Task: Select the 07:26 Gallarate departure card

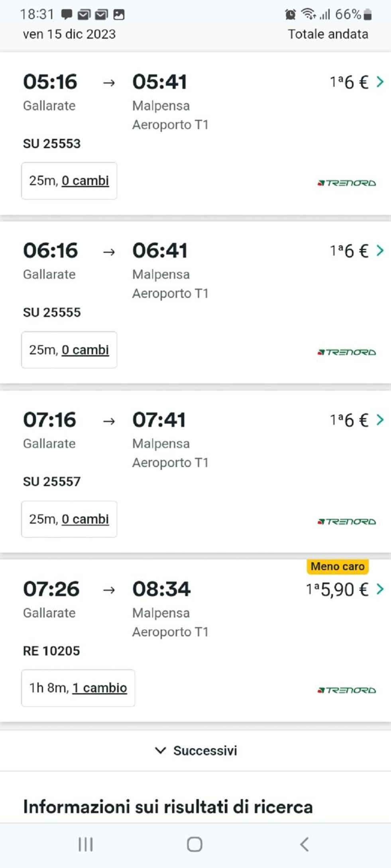Action: 195,641
